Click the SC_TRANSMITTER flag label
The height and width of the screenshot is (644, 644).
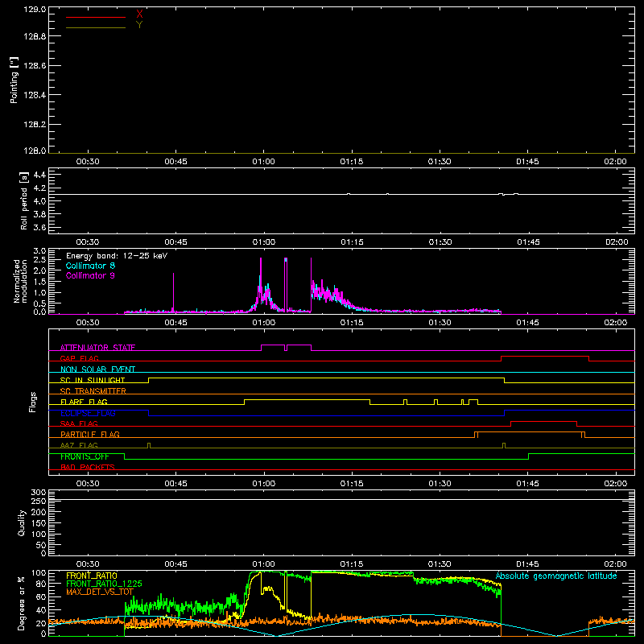[93, 391]
